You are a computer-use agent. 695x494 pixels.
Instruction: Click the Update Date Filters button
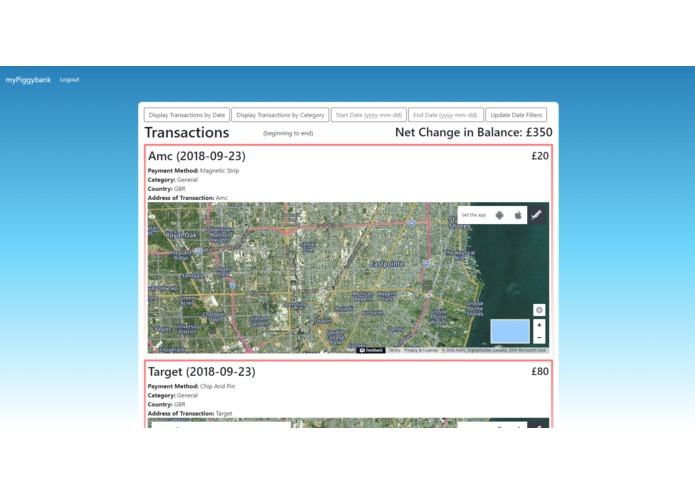pyautogui.click(x=516, y=115)
